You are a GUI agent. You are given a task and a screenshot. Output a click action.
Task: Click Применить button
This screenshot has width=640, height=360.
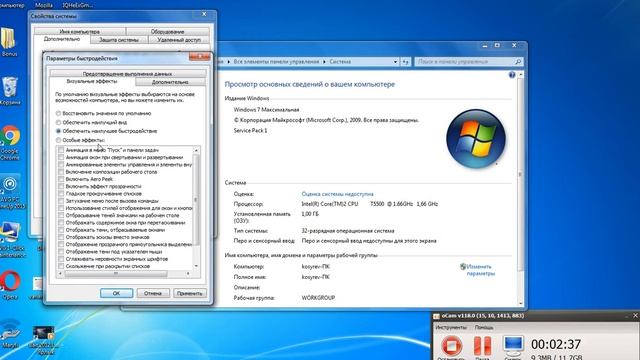pyautogui.click(x=189, y=293)
